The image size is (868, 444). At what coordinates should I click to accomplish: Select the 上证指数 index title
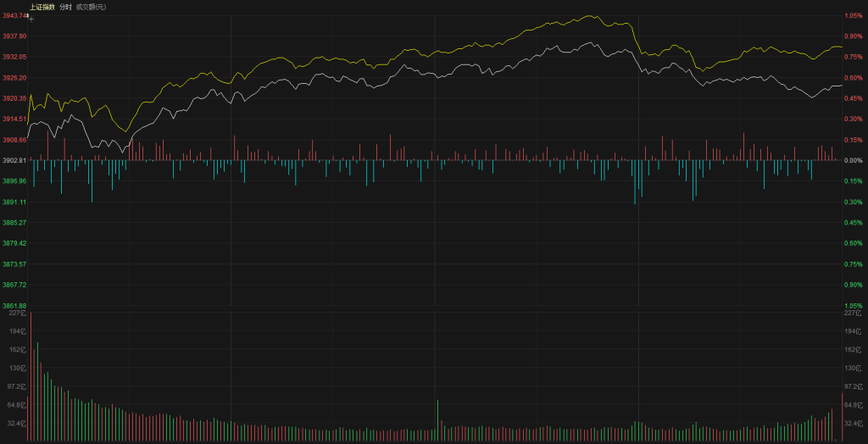point(42,7)
